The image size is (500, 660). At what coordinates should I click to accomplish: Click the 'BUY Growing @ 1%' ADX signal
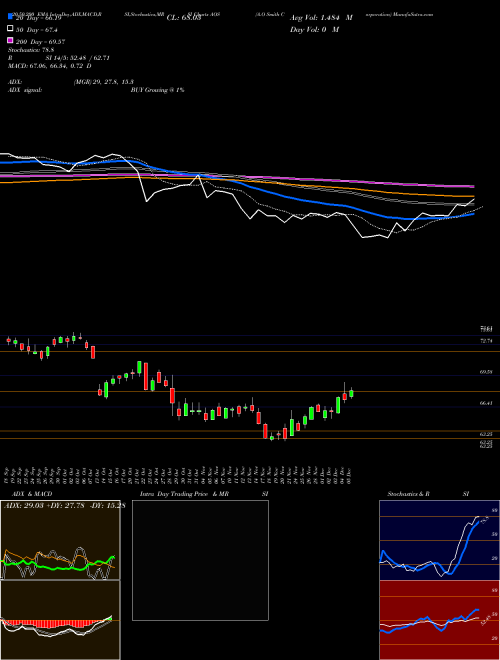point(157,90)
